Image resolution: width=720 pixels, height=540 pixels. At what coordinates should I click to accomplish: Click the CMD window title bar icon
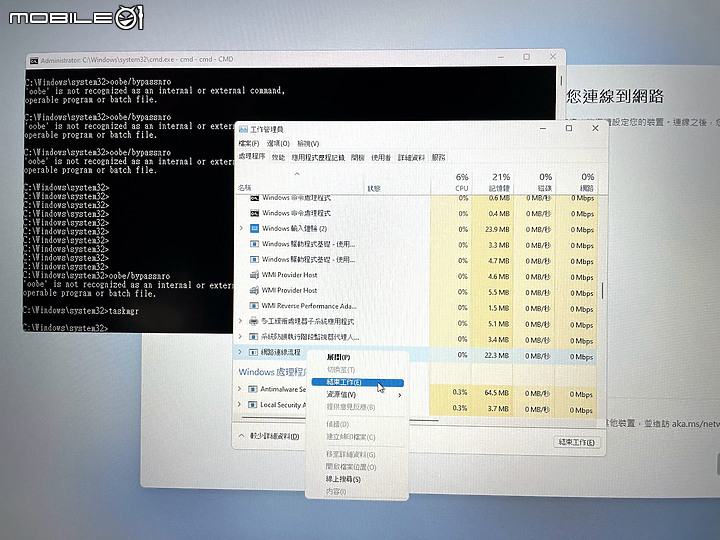(34, 61)
